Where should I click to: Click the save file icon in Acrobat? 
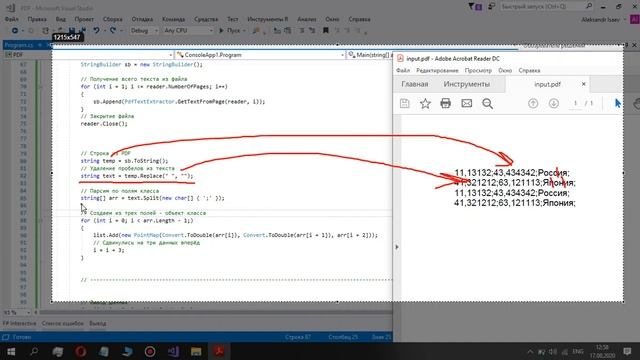pos(404,103)
